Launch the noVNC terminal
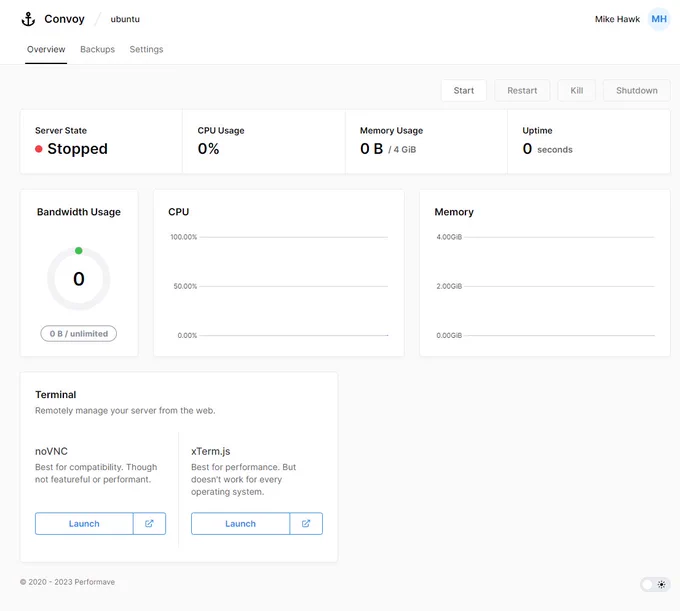680x611 pixels. coord(84,523)
